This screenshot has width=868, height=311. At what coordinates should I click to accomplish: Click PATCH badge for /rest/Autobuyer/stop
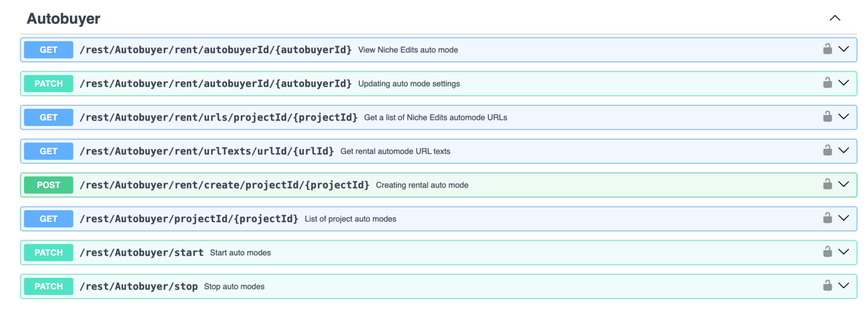click(x=49, y=286)
